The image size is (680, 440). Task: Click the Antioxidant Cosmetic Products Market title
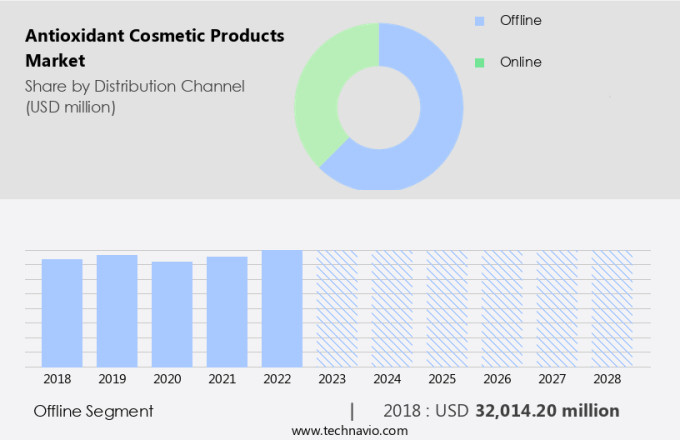[155, 48]
